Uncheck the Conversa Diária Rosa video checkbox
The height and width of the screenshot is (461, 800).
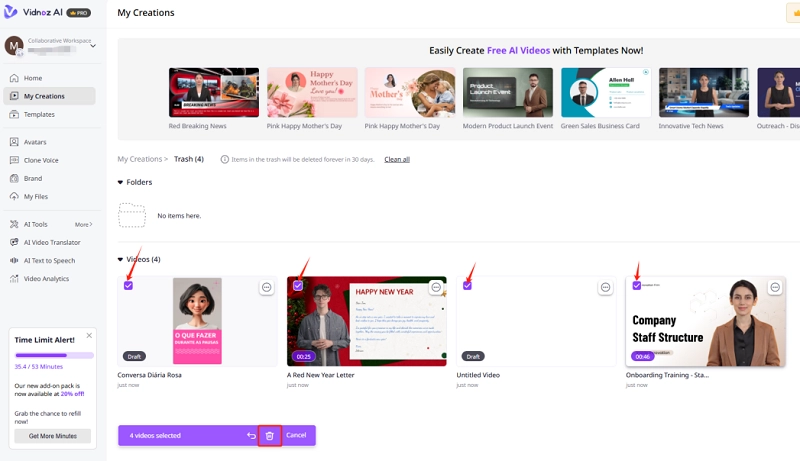point(128,286)
